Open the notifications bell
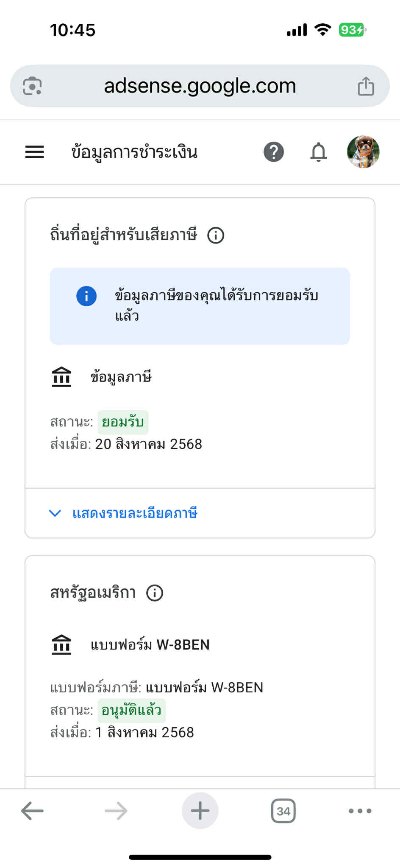The width and height of the screenshot is (400, 868). [x=319, y=152]
